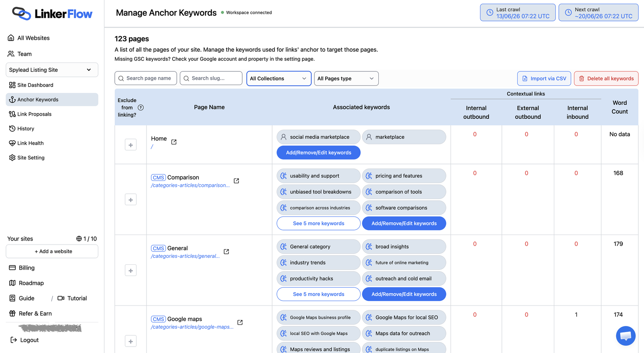Click the CMS badge on the Comparison row
644x353 pixels.
[x=159, y=178]
